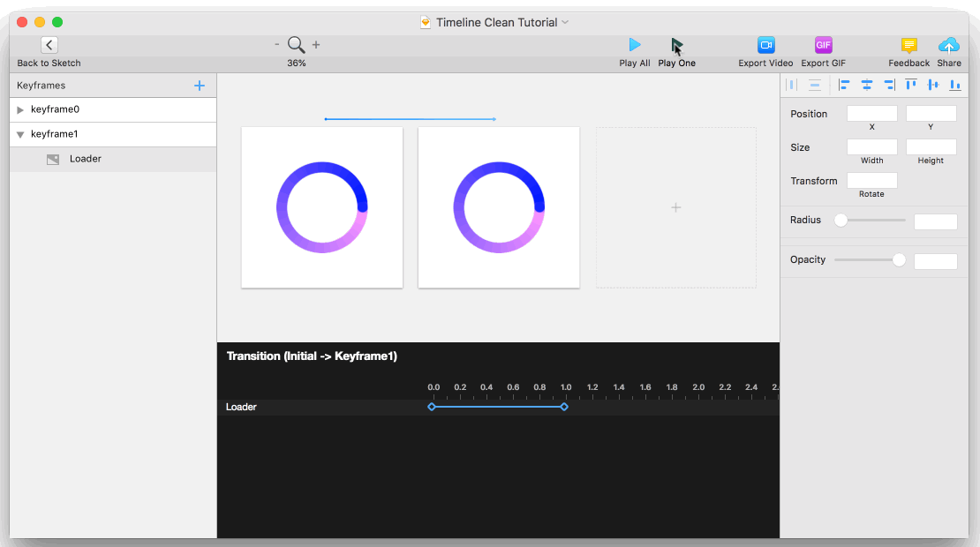
Task: Open the Timeline Clean Tutorial title dropdown
Action: (565, 22)
